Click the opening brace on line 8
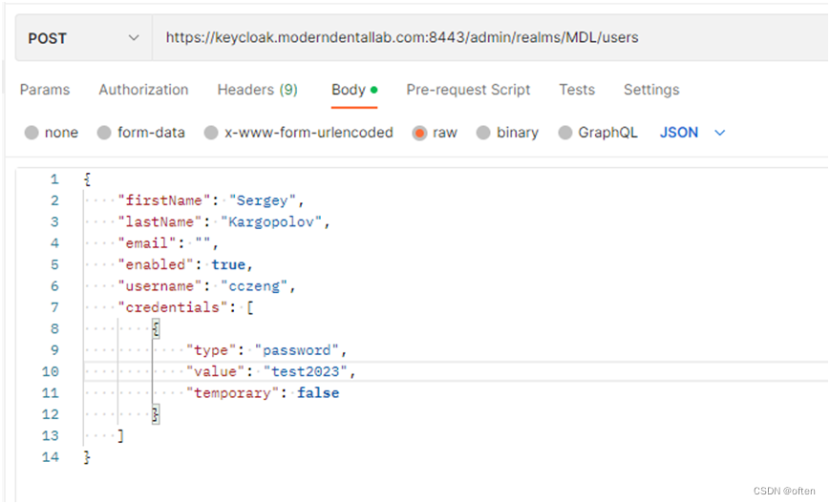830x504 pixels. point(156,329)
